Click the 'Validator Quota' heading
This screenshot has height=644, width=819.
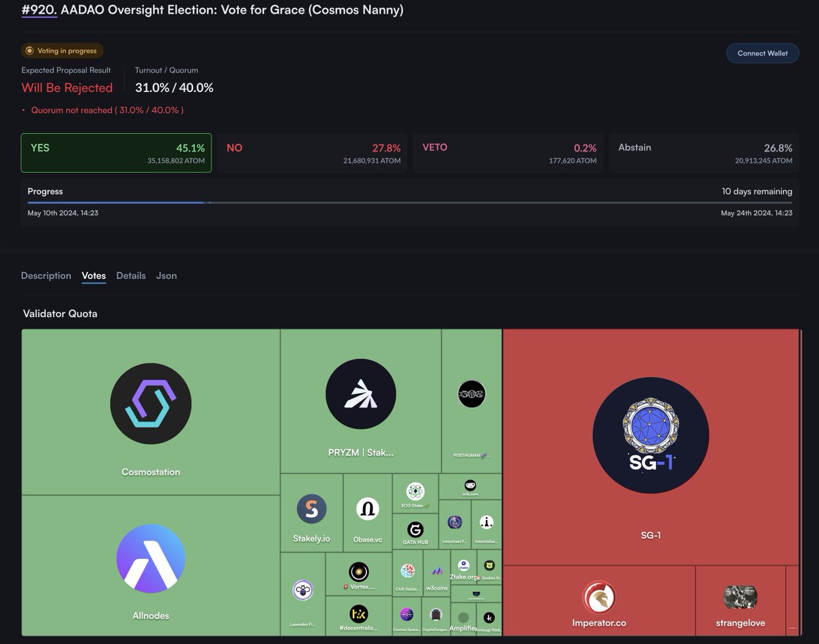point(60,314)
